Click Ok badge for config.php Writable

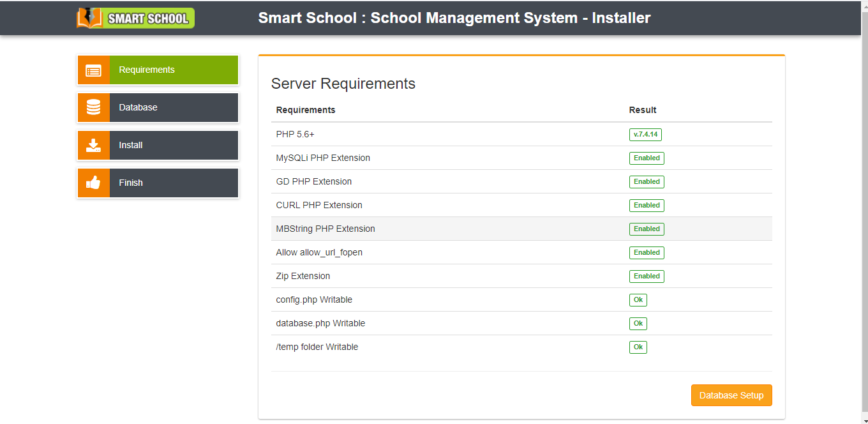[x=638, y=300]
